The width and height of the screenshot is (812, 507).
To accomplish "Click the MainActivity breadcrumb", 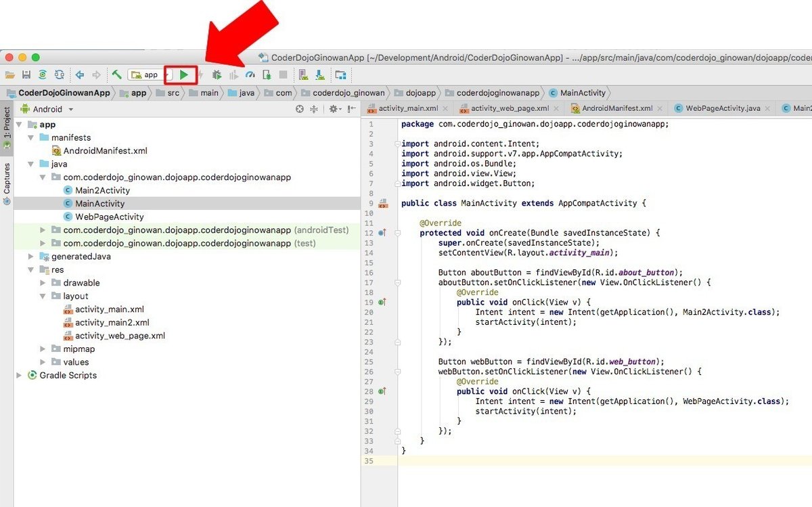I will (x=576, y=93).
